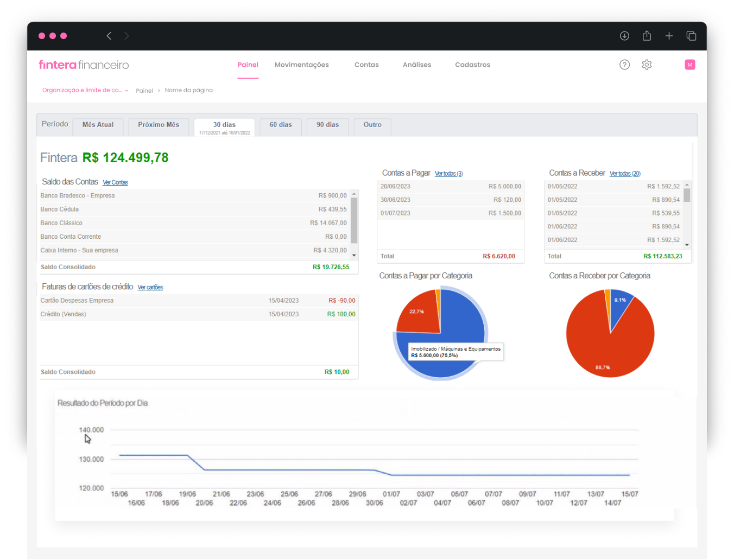The height and width of the screenshot is (560, 734).
Task: Click scroll-down arrow in Saldo das Contas list
Action: (354, 255)
